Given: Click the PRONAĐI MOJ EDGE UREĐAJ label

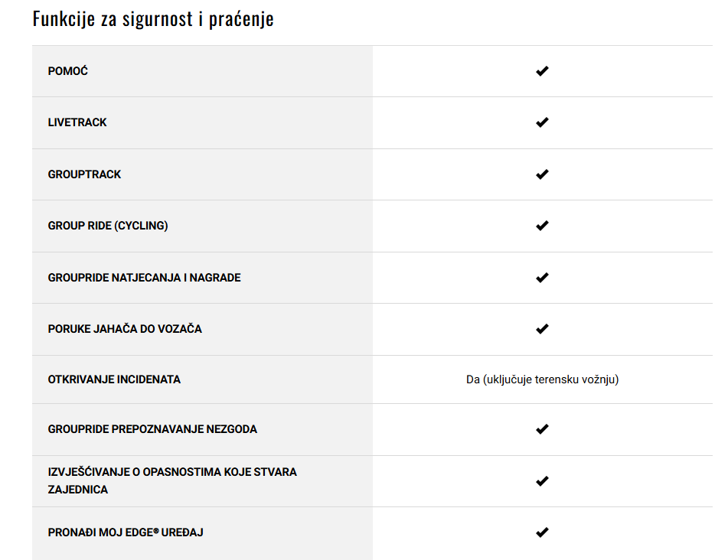Looking at the screenshot, I should [x=126, y=532].
